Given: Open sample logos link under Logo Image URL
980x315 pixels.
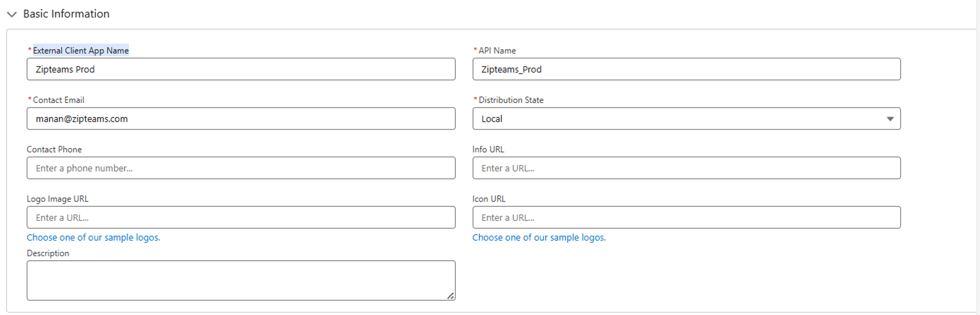Looking at the screenshot, I should [x=93, y=238].
